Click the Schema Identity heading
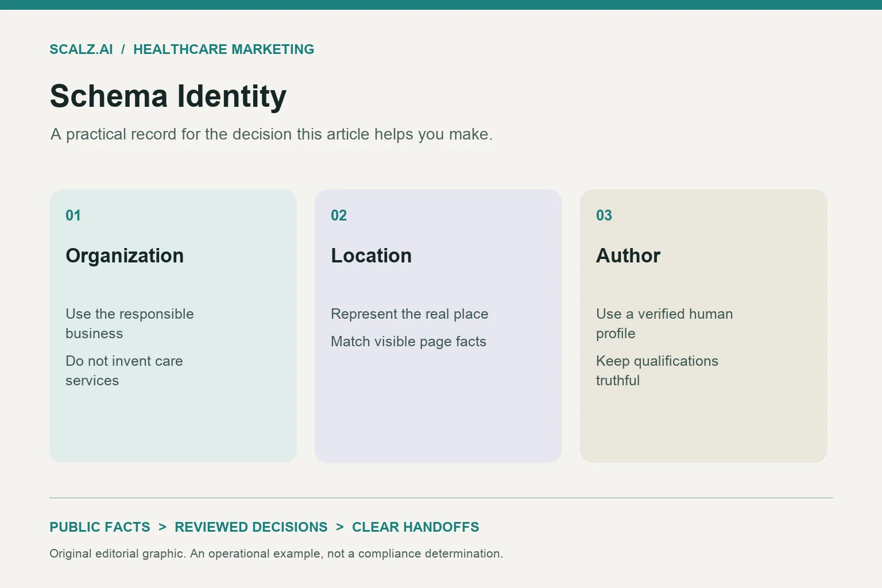 (168, 96)
